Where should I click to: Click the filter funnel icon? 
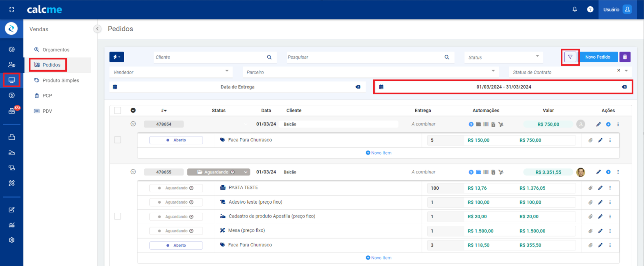(570, 57)
